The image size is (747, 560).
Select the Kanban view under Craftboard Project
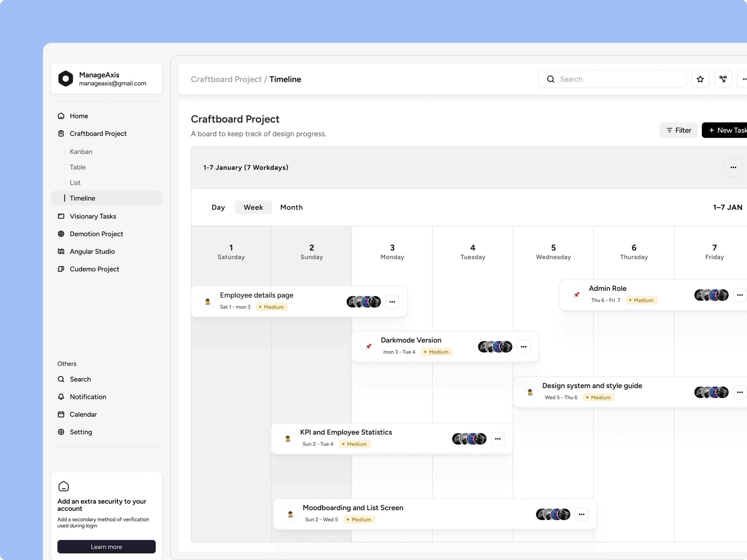(81, 152)
